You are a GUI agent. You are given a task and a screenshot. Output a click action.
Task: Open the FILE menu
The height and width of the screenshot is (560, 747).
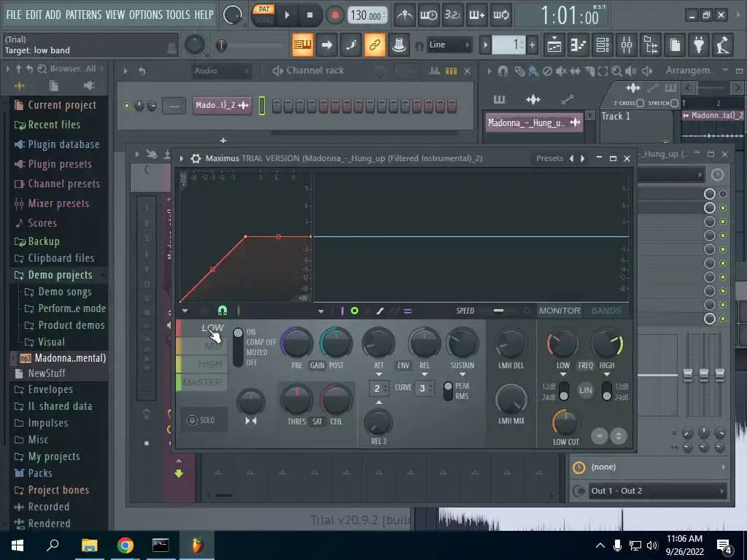(13, 15)
